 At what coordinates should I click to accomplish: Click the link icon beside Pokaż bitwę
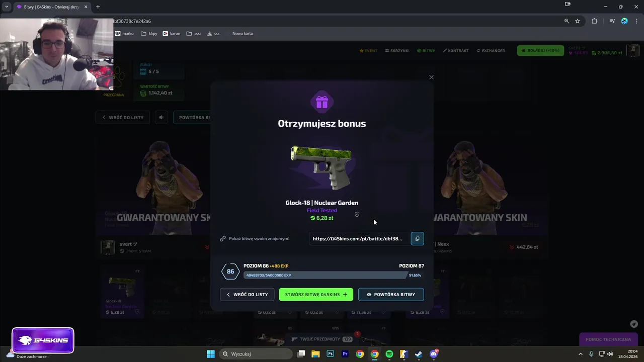[223, 238]
